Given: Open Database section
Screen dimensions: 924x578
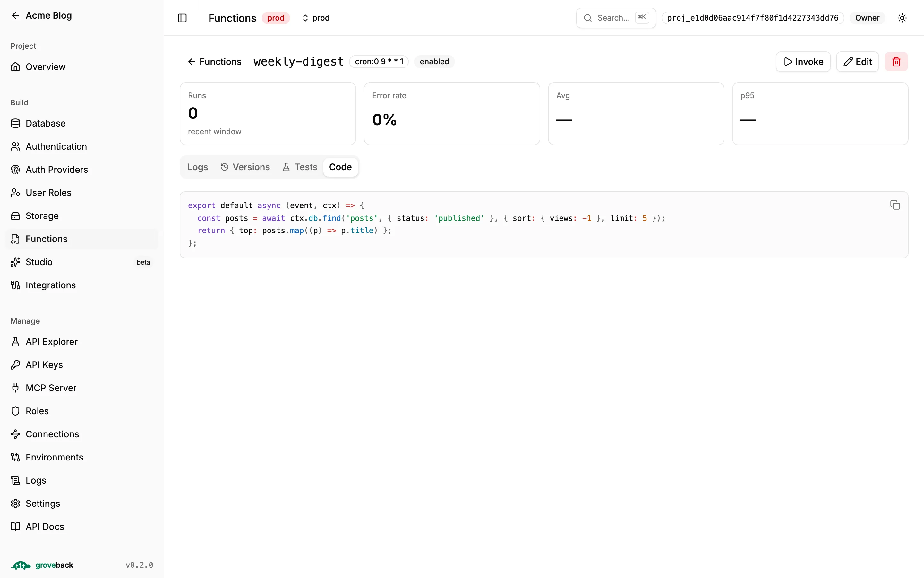Looking at the screenshot, I should pyautogui.click(x=82, y=124).
